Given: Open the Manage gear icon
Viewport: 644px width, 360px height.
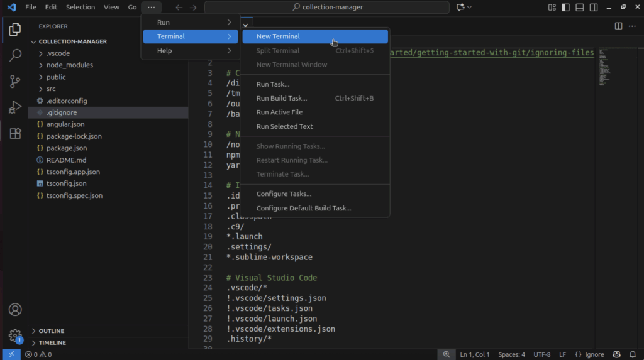Looking at the screenshot, I should (x=15, y=335).
